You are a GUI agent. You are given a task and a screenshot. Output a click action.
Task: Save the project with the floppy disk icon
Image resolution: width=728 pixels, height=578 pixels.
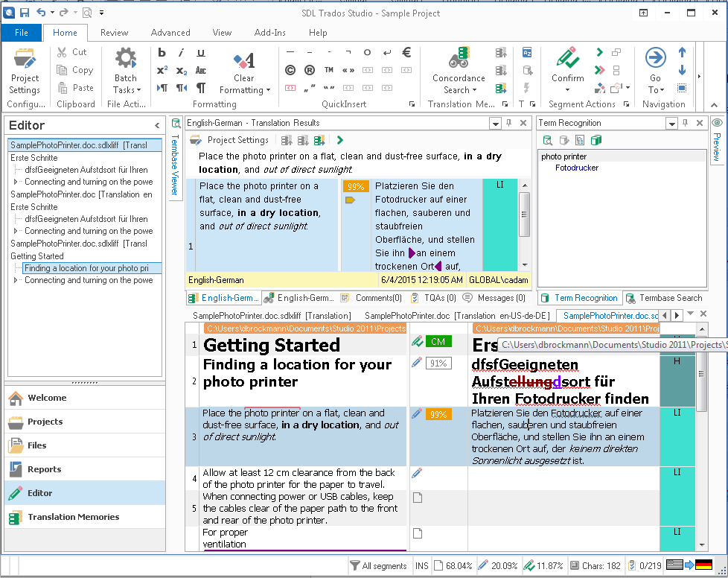pyautogui.click(x=25, y=13)
